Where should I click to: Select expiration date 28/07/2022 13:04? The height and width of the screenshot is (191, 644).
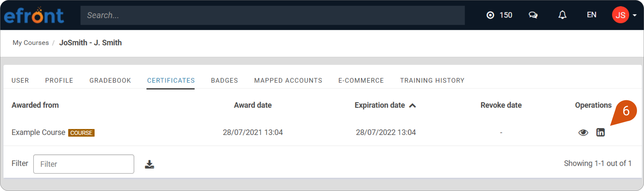coord(386,132)
